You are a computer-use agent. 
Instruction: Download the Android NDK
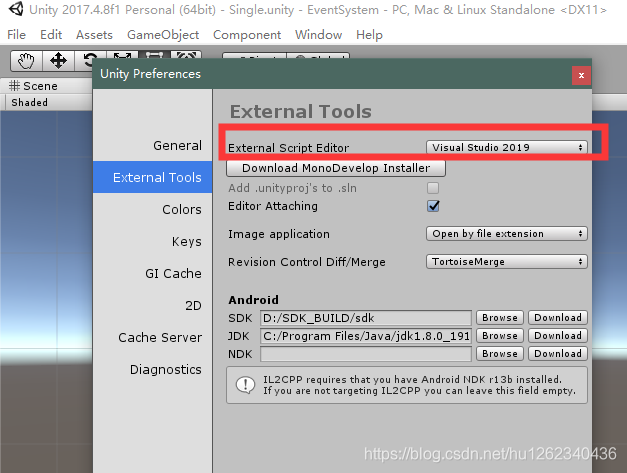[558, 353]
